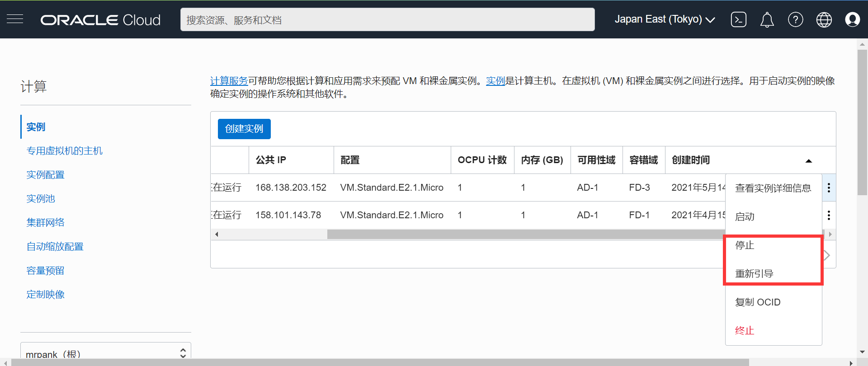Click the 公共 IP column header

(291, 160)
